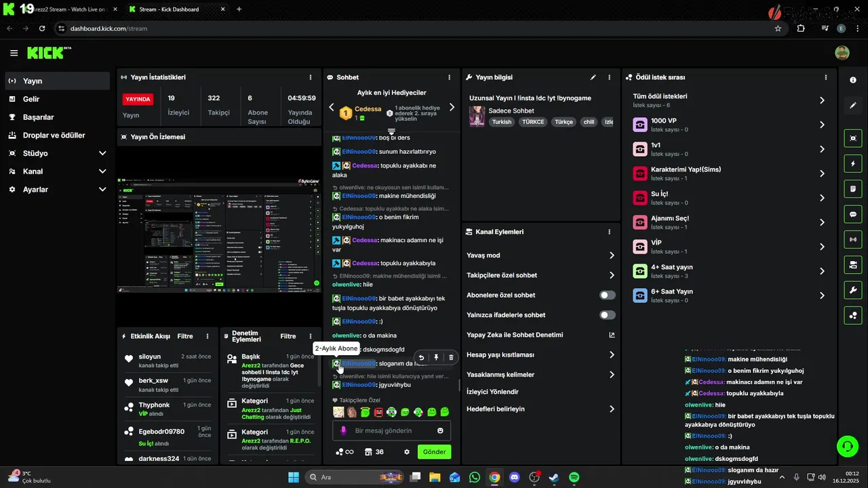Open the info icon in right sidebar

852,80
